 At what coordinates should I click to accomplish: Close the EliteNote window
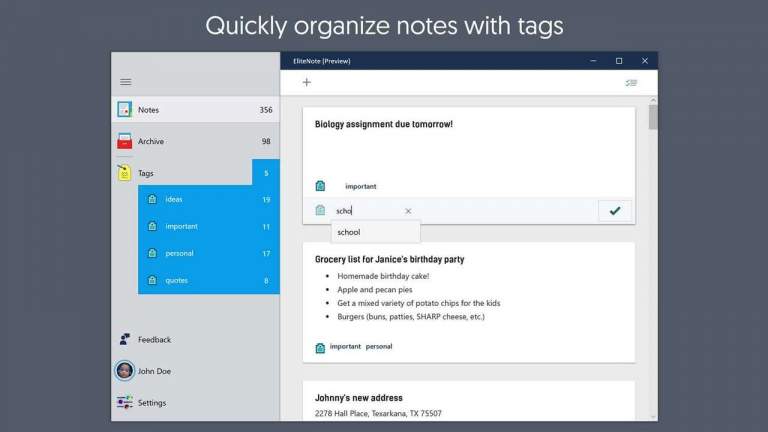point(645,61)
